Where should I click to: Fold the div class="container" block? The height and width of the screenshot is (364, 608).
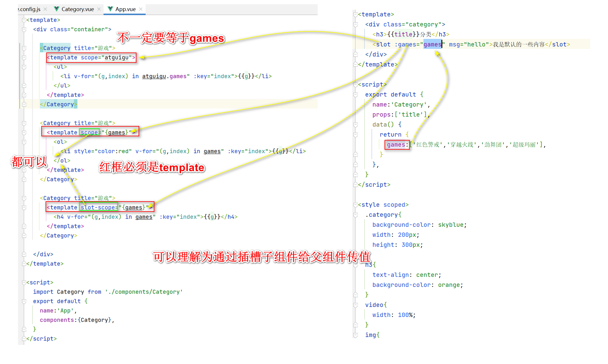point(24,29)
